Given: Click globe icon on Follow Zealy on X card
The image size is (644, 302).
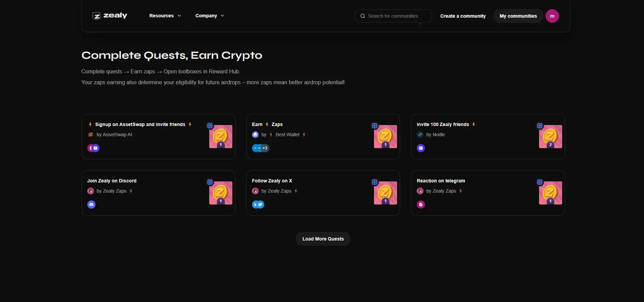Looking at the screenshot, I should (375, 182).
